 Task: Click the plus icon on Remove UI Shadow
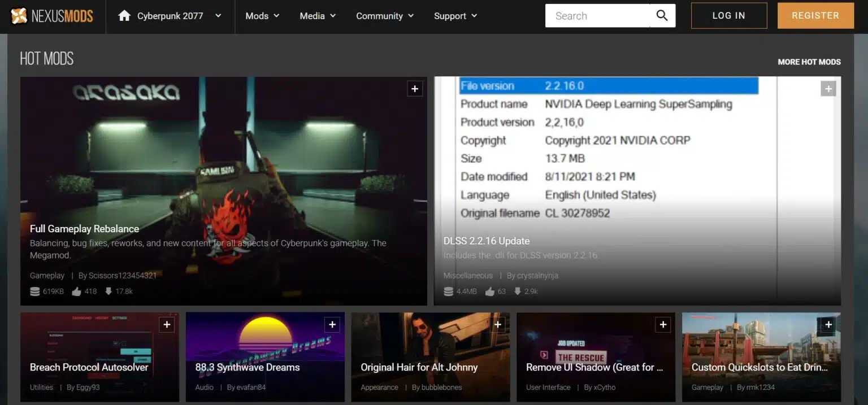[663, 325]
